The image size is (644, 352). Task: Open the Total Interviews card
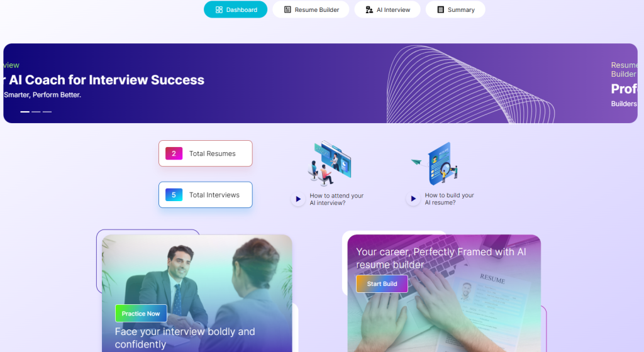pos(206,195)
